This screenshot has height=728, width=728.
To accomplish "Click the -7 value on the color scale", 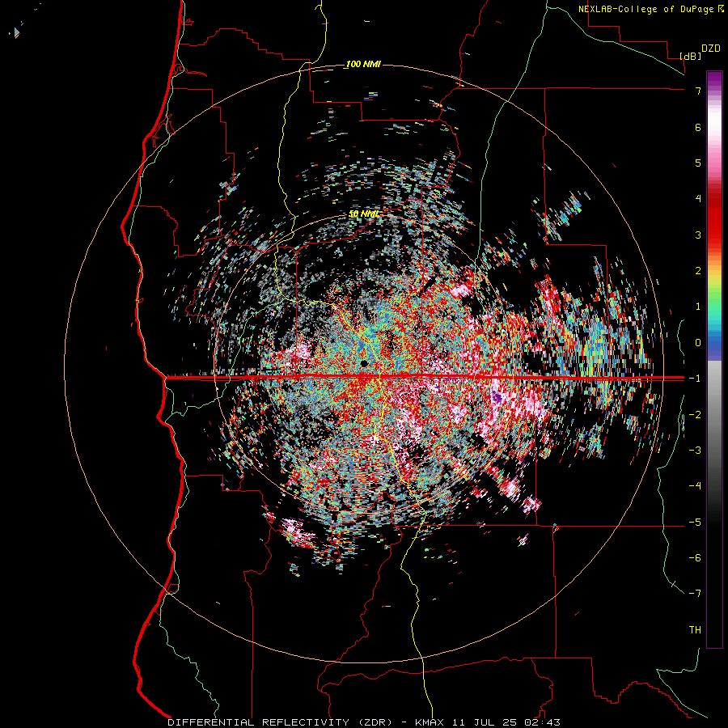I will 695,594.
